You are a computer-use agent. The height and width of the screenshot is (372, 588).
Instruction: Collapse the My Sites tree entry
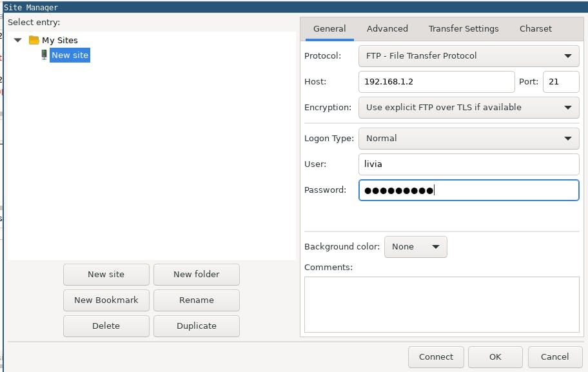pos(17,40)
